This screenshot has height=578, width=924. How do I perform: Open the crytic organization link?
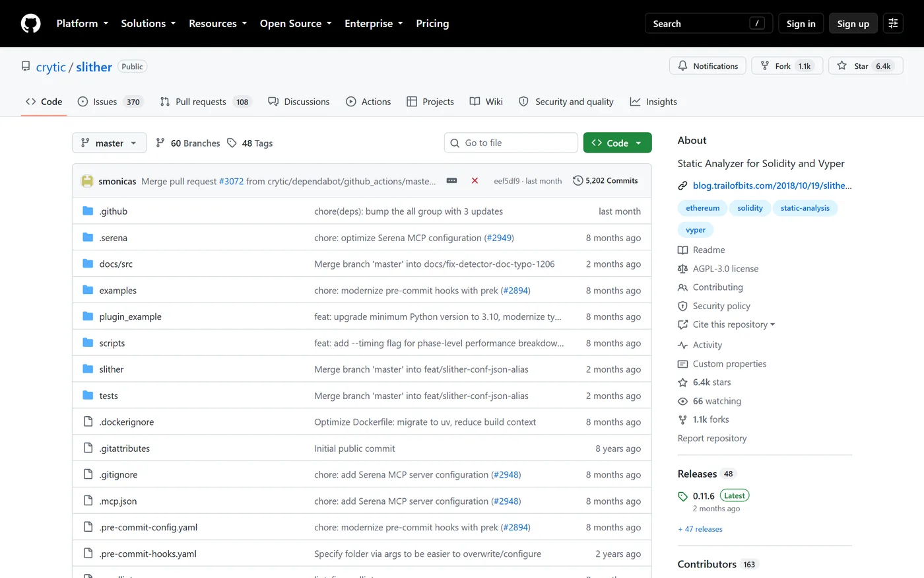tap(51, 67)
